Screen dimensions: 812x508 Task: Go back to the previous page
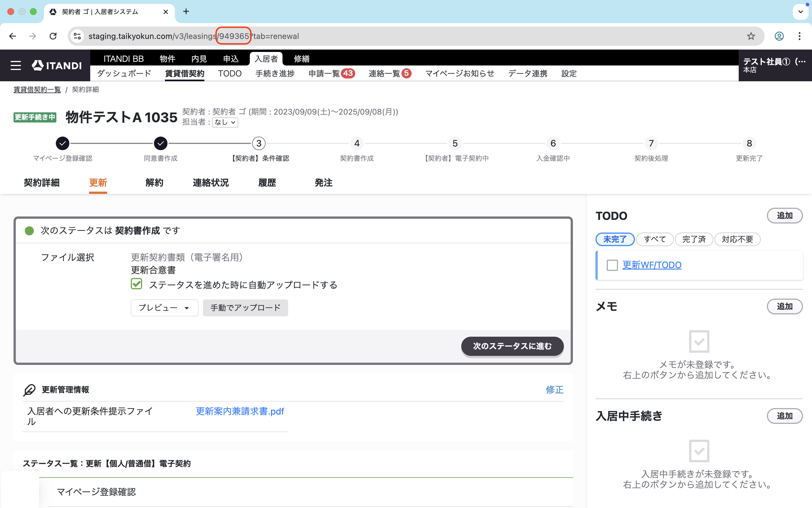[x=12, y=36]
